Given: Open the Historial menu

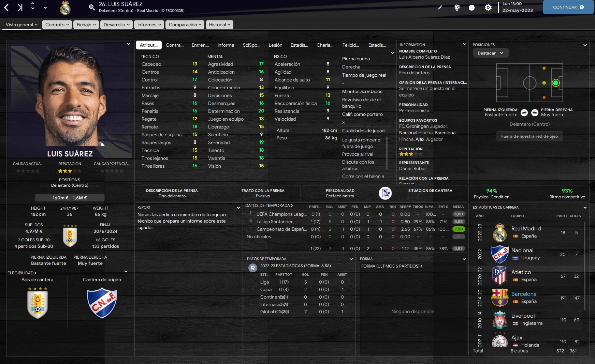Looking at the screenshot, I should tap(219, 25).
